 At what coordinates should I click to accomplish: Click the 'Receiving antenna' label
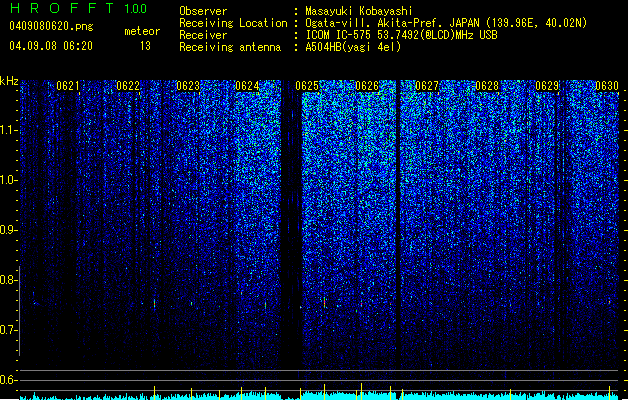pos(230,47)
